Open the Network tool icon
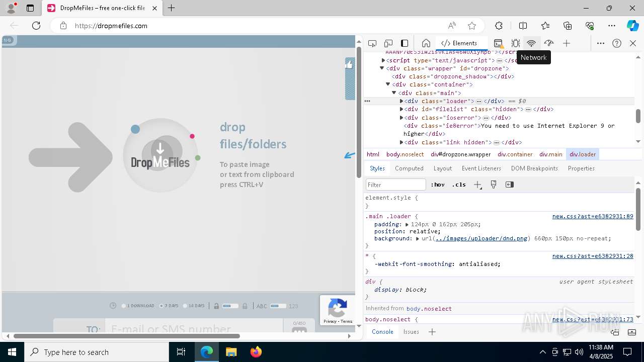This screenshot has width=644, height=362. tap(531, 43)
